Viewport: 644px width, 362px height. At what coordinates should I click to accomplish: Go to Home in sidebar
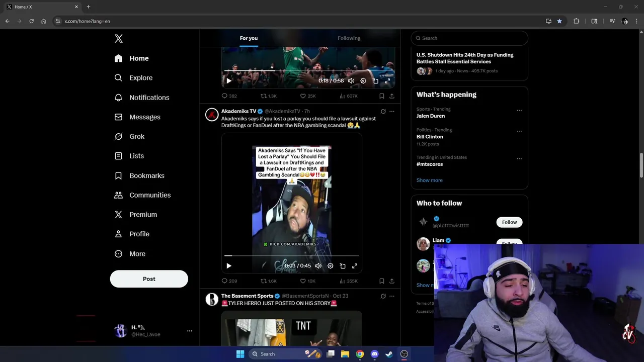tap(131, 58)
